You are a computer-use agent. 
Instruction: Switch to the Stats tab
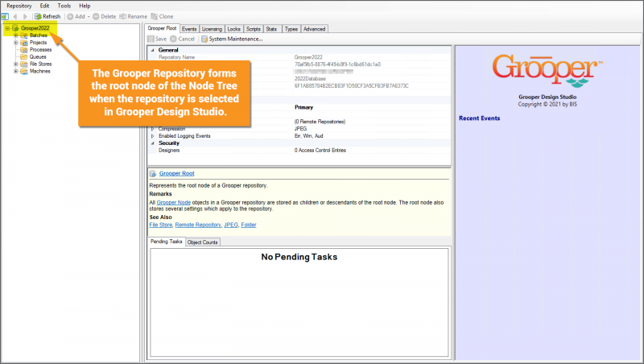271,29
